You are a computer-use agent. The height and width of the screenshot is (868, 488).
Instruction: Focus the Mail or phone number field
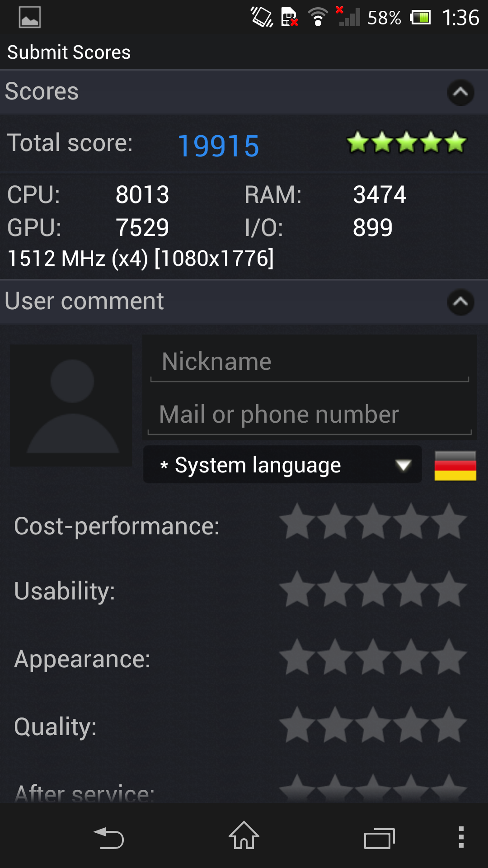pyautogui.click(x=310, y=415)
